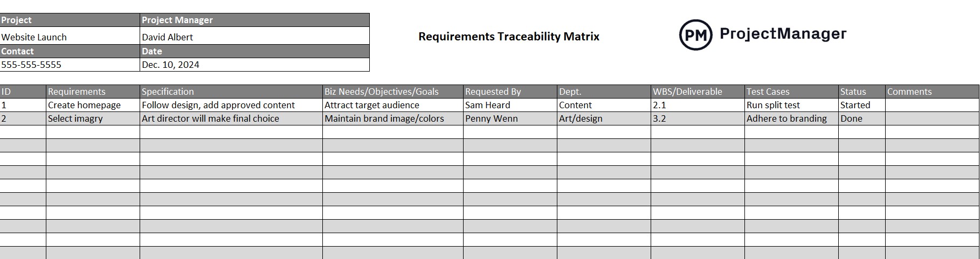Select the Requirements Traceability Matrix title
The height and width of the screenshot is (259, 980).
click(508, 37)
